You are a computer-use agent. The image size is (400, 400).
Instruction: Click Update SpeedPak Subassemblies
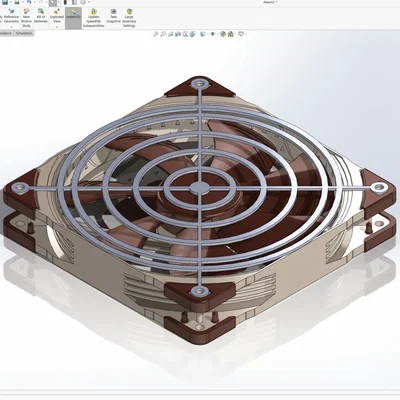(x=94, y=18)
